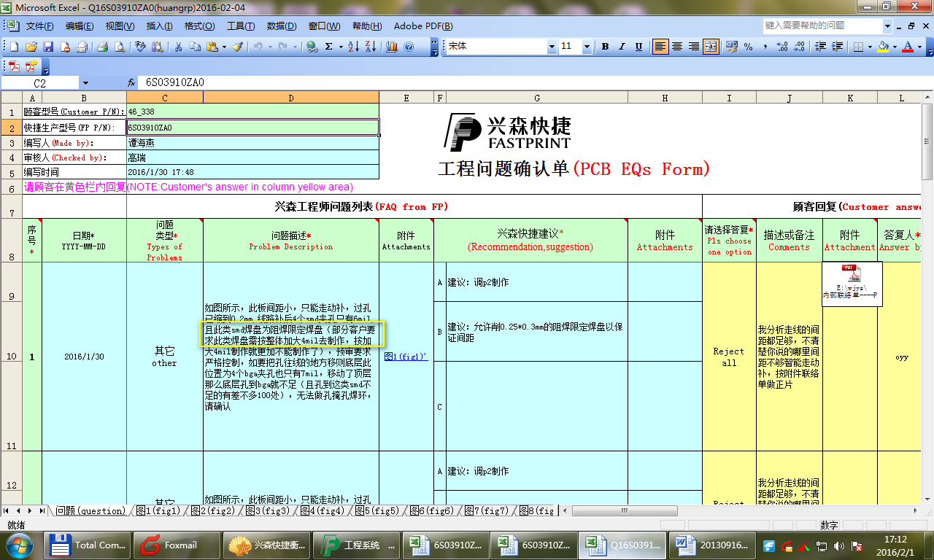Expand the Name Box dropdown

coord(85,83)
